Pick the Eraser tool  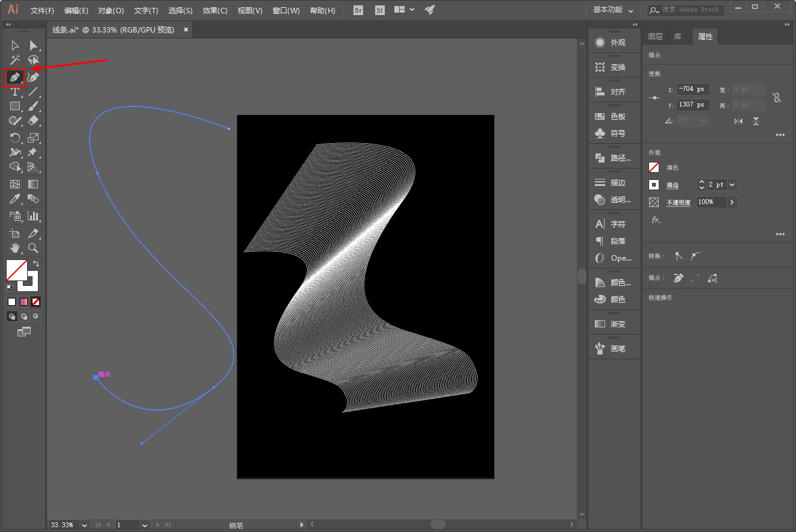coord(34,121)
